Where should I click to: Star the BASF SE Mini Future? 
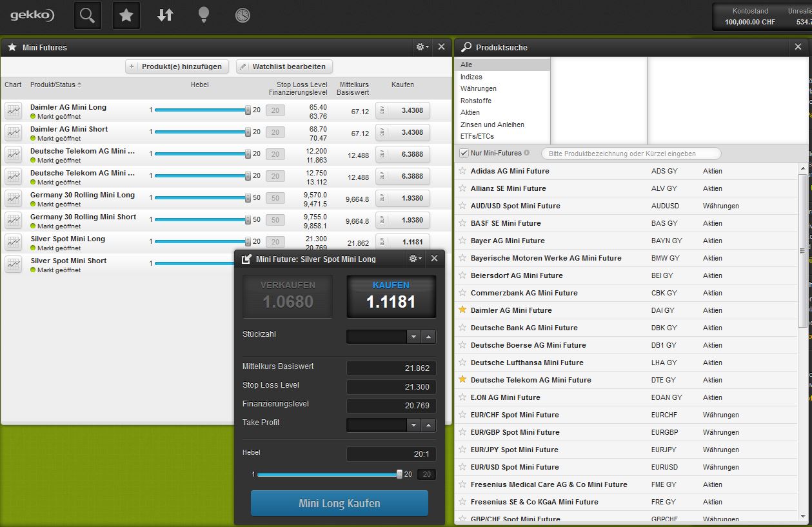pyautogui.click(x=462, y=223)
